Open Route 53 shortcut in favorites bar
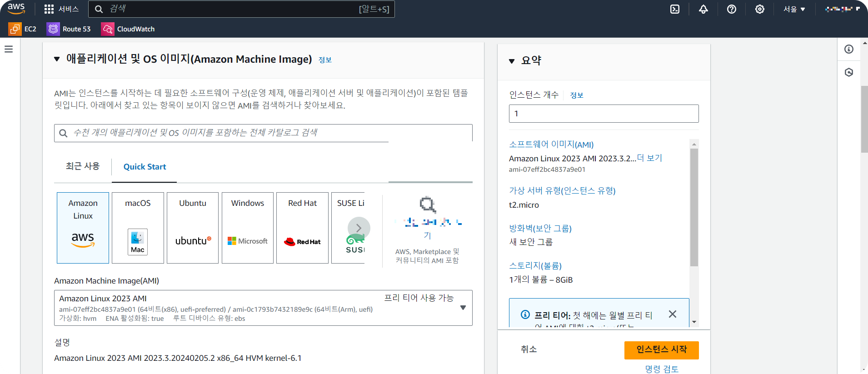 (x=69, y=29)
